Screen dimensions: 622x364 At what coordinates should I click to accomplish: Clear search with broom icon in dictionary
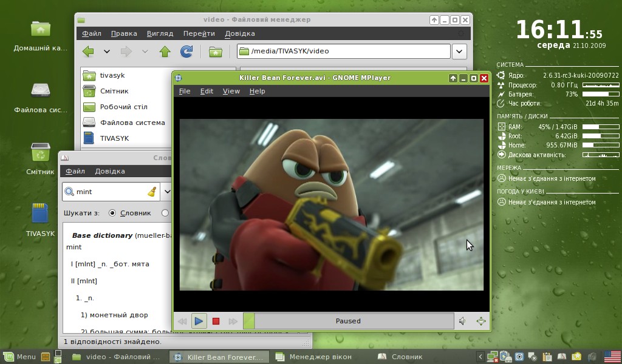coord(152,192)
